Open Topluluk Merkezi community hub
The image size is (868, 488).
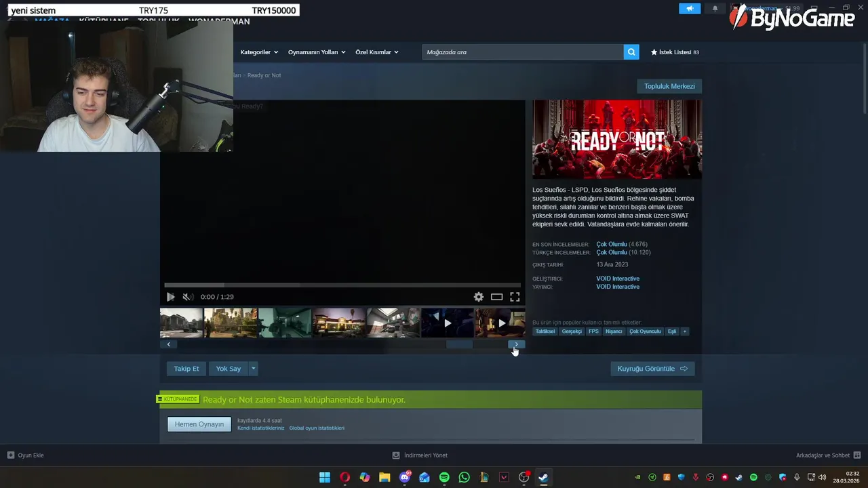coord(669,86)
